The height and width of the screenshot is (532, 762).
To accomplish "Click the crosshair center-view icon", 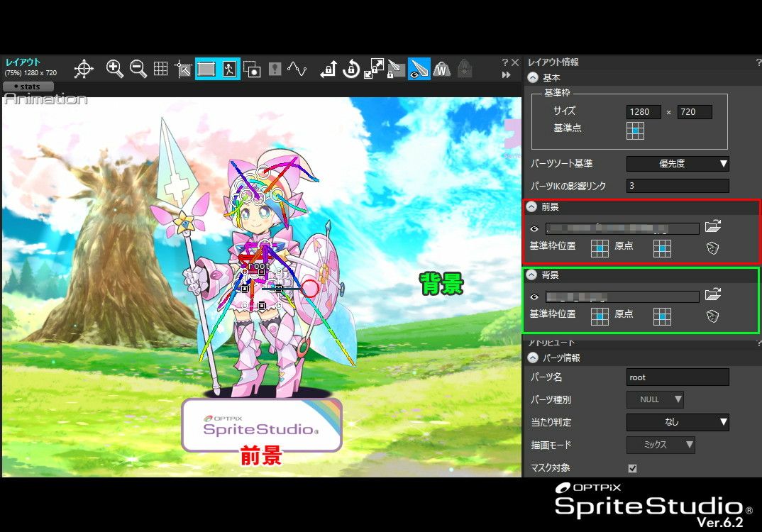I will pos(84,69).
